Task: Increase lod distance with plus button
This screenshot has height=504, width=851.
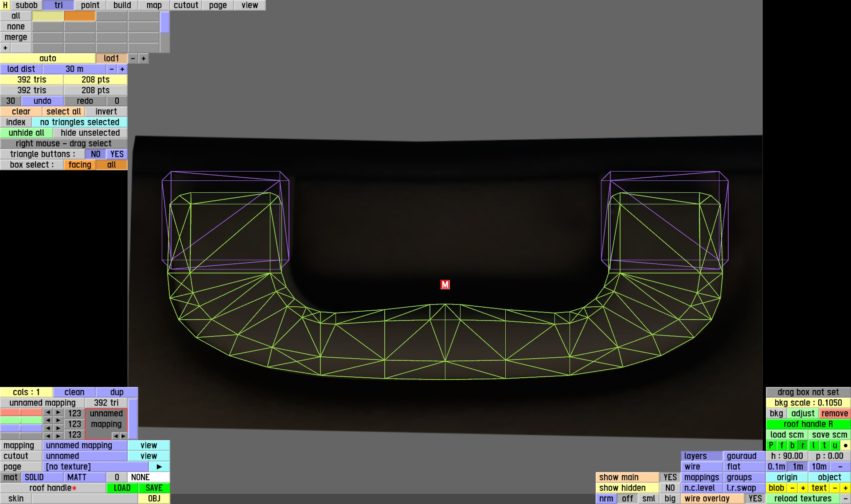Action: click(x=122, y=69)
